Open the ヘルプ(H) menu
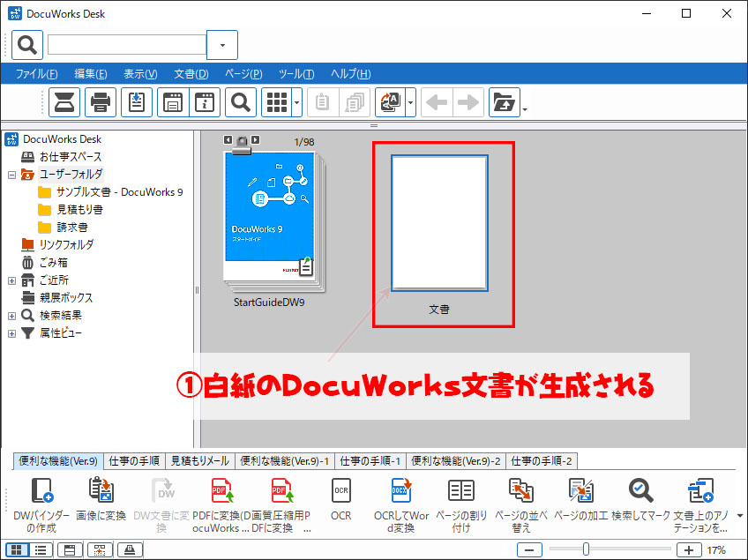Viewport: 748px width, 560px height. (351, 74)
